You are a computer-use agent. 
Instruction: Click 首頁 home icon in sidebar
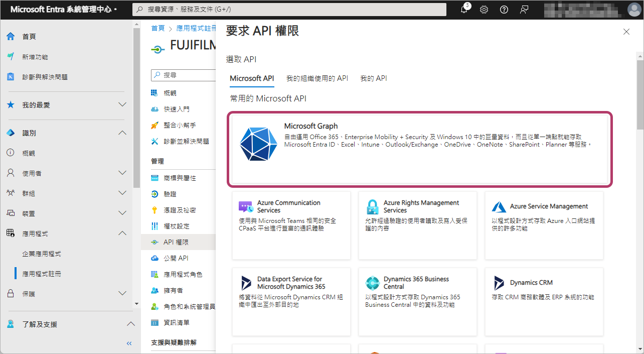pyautogui.click(x=11, y=37)
